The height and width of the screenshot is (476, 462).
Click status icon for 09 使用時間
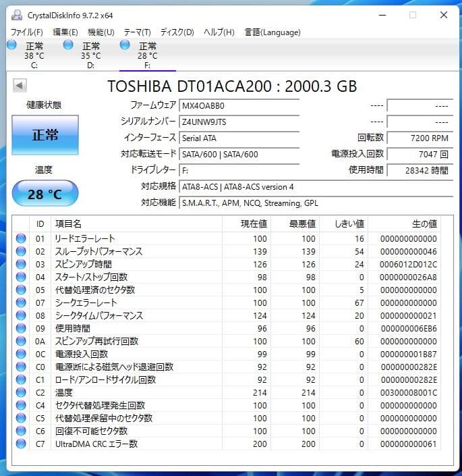[x=21, y=328]
